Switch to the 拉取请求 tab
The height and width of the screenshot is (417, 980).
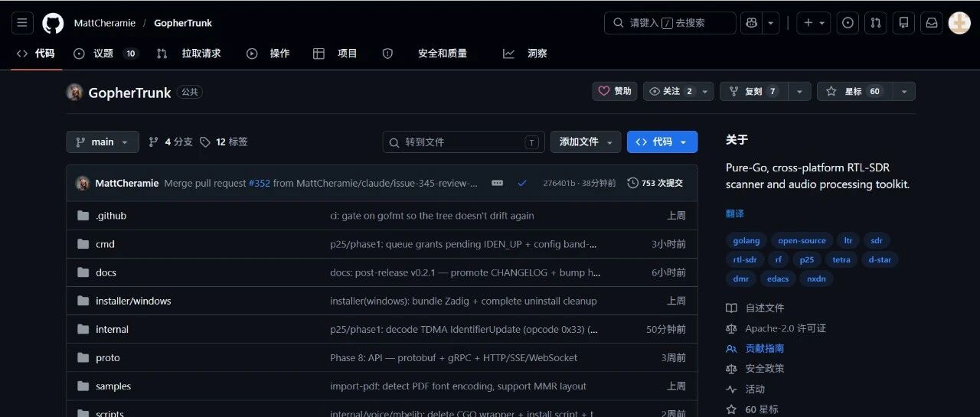pos(189,54)
